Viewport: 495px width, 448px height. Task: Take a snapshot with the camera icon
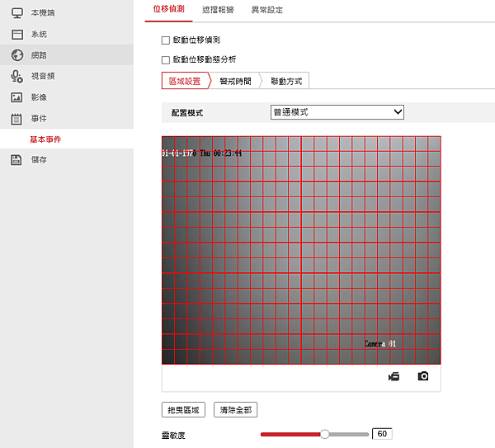(x=423, y=376)
